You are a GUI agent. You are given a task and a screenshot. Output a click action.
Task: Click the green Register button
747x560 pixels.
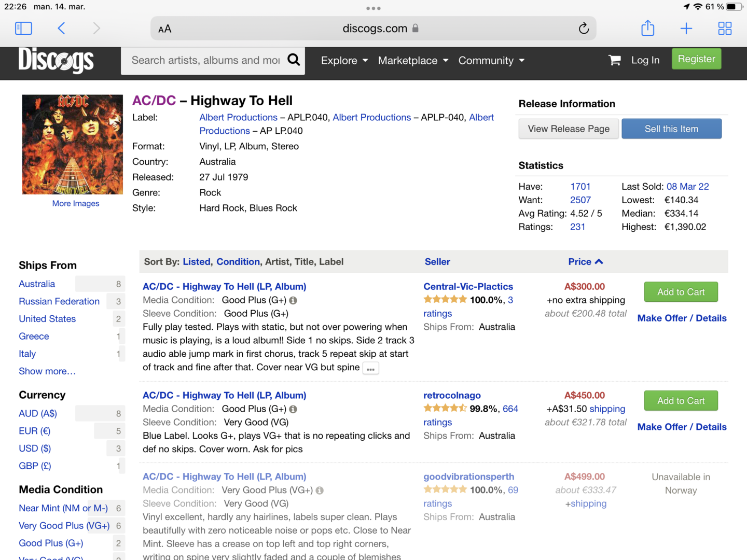(696, 59)
